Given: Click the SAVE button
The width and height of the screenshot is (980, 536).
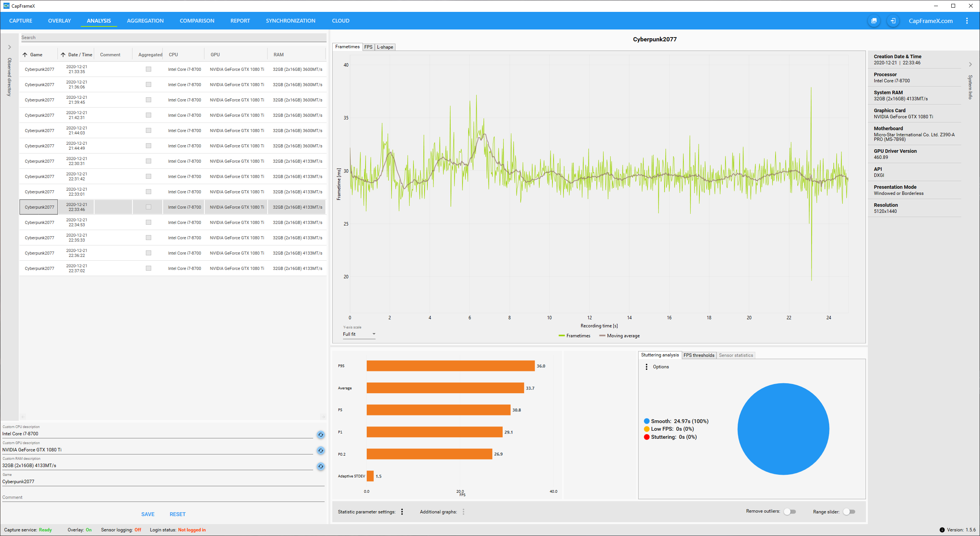Looking at the screenshot, I should pyautogui.click(x=148, y=514).
